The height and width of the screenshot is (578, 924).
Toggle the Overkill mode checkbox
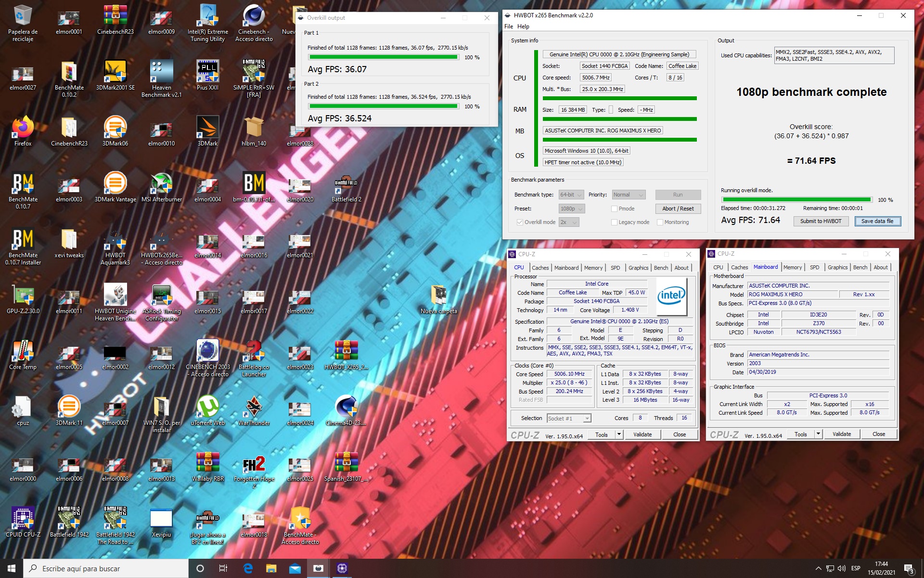click(x=520, y=222)
